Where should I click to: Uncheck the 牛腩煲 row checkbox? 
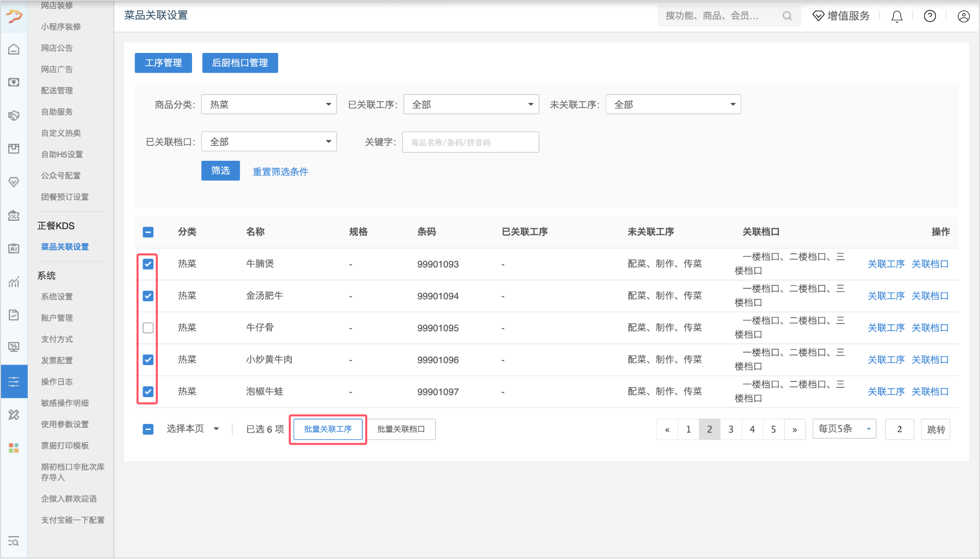pyautogui.click(x=148, y=264)
